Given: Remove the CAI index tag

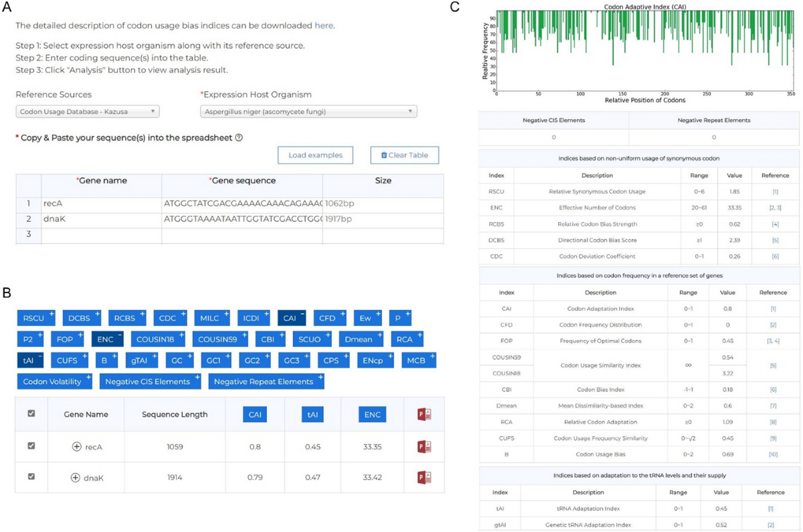Looking at the screenshot, I should point(292,318).
